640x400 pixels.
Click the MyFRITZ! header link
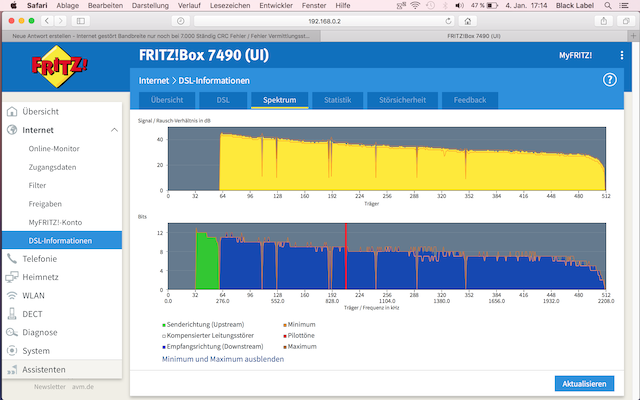(575, 56)
